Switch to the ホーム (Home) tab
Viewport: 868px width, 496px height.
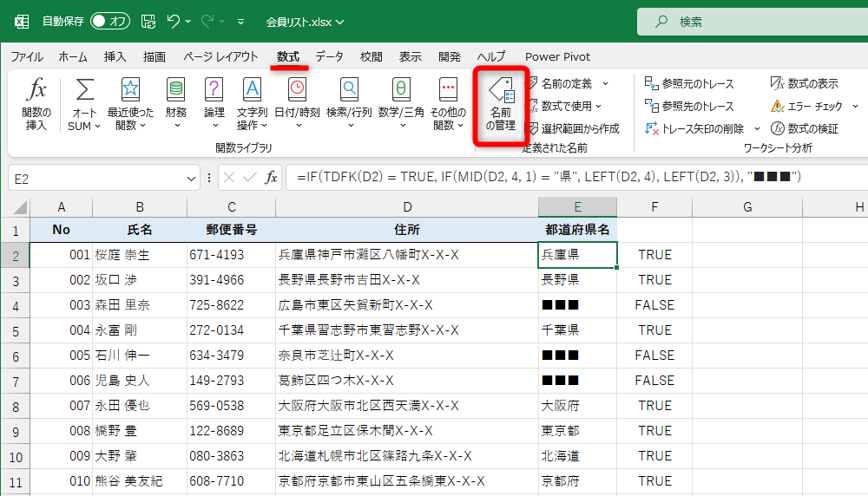73,56
